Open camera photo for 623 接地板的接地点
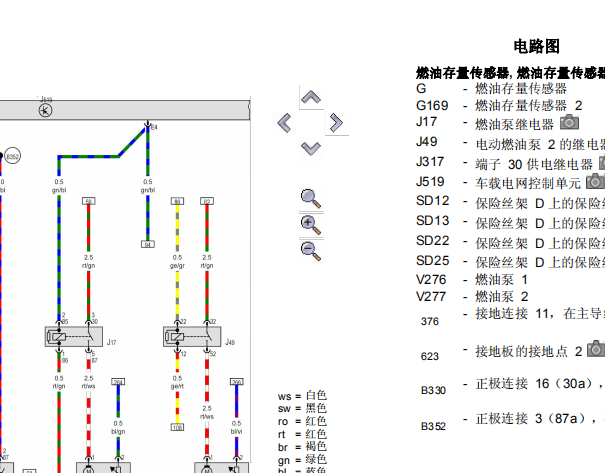 pos(596,349)
